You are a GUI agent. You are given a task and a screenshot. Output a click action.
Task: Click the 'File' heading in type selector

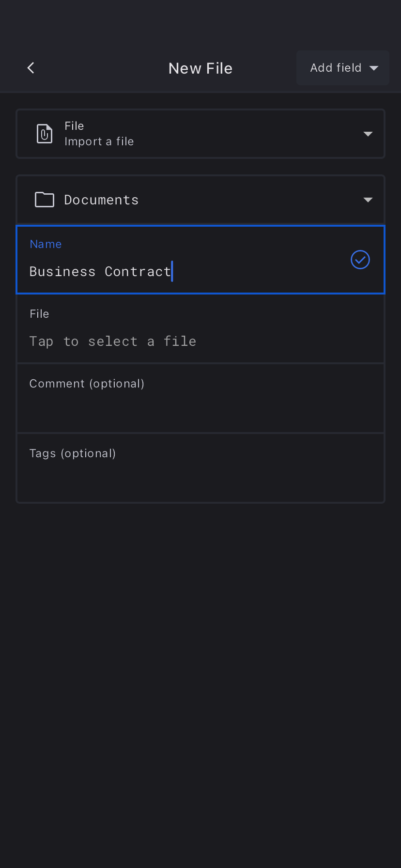click(x=74, y=126)
